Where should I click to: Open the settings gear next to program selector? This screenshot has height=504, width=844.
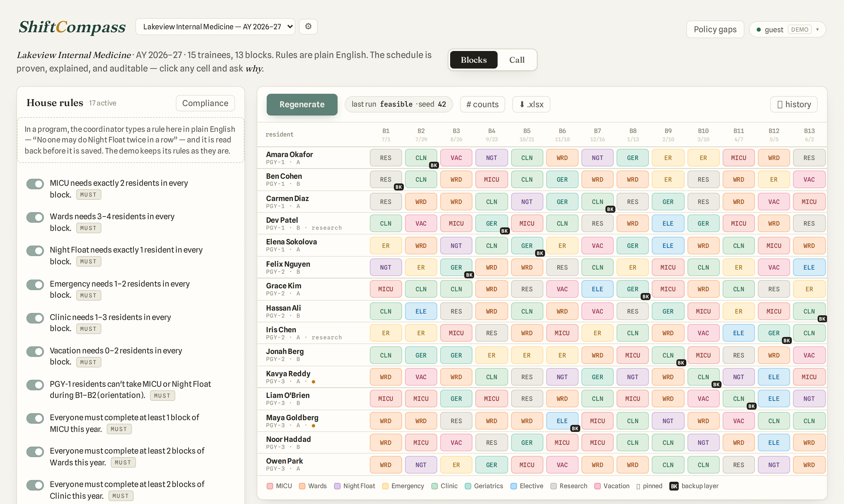coord(308,26)
